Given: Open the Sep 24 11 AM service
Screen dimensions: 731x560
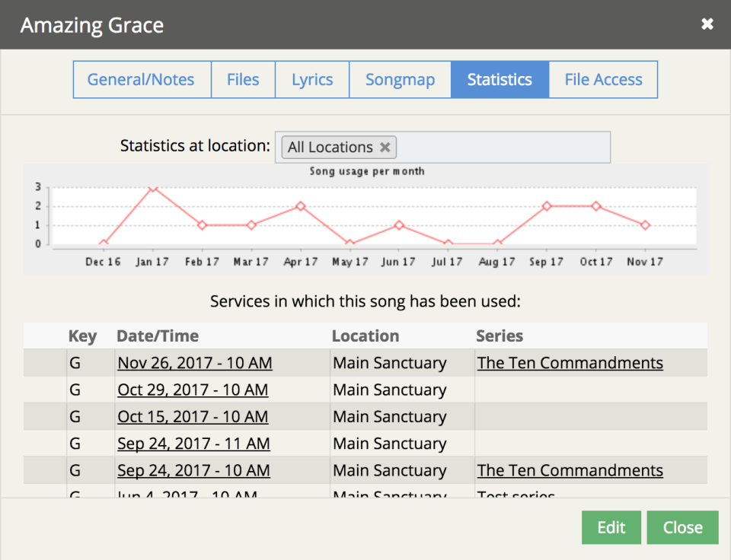Looking at the screenshot, I should pos(193,443).
